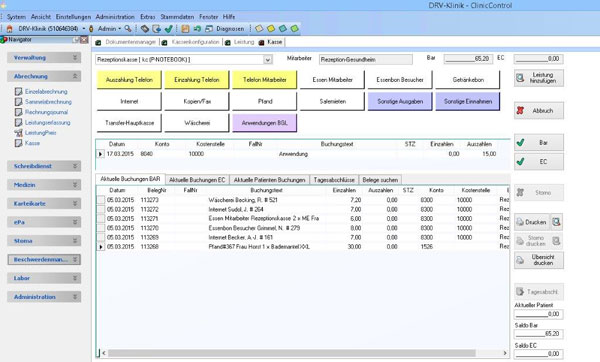Confirm payment with the Bar button

coord(538,142)
